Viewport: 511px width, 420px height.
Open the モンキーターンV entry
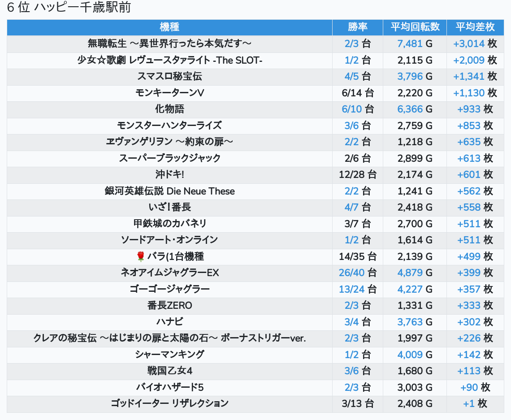[x=169, y=93]
